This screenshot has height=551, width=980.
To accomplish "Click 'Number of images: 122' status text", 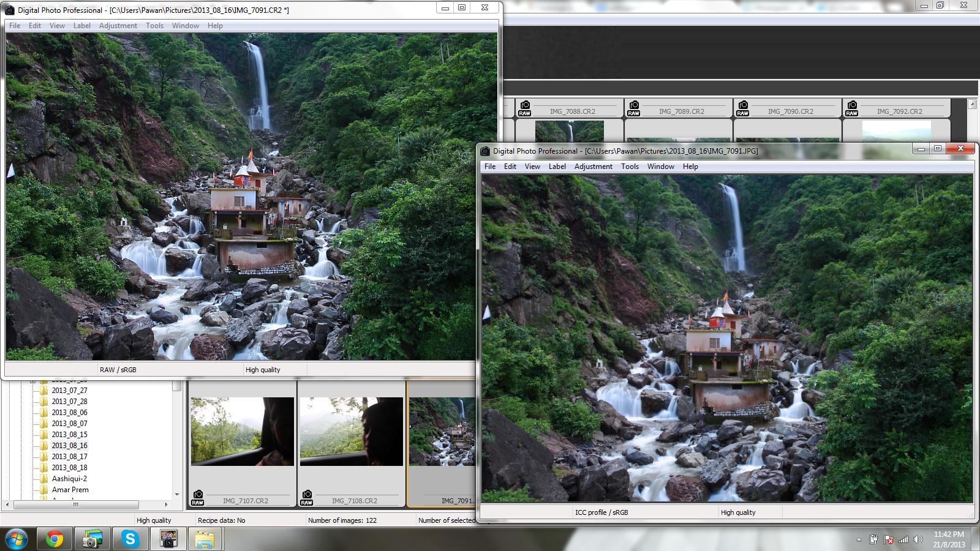I will point(342,520).
